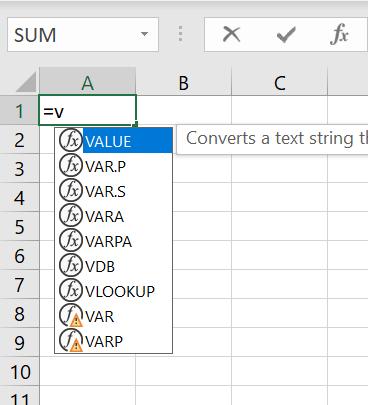Select row 6 header
Viewport: 368px width, 405px height.
tap(19, 255)
